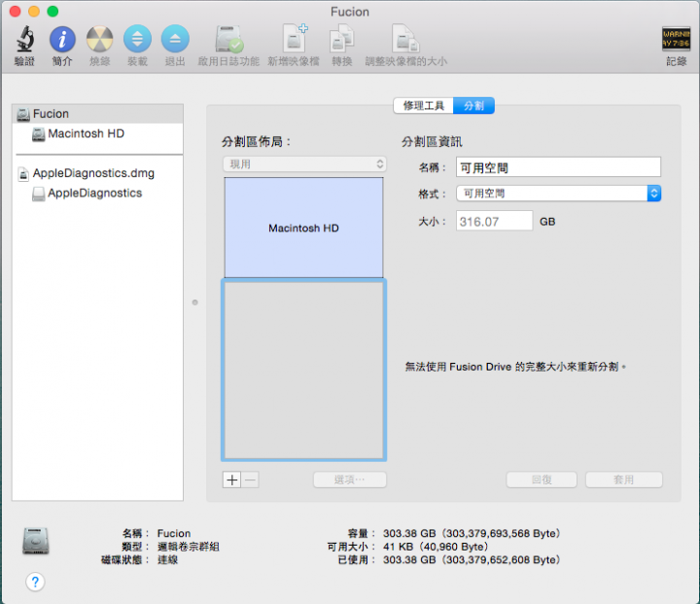This screenshot has height=604, width=700.
Task: Click the Mount (裝載) toolbar icon
Action: pyautogui.click(x=137, y=39)
